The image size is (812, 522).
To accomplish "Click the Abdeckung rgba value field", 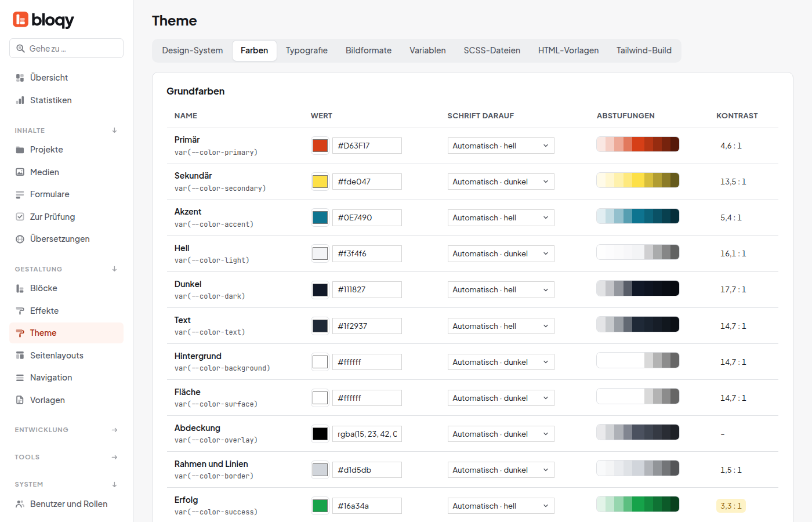I will click(x=367, y=434).
